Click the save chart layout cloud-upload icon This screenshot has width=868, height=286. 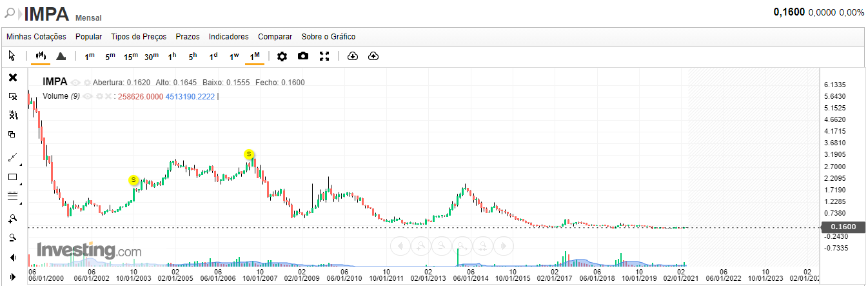(x=373, y=56)
